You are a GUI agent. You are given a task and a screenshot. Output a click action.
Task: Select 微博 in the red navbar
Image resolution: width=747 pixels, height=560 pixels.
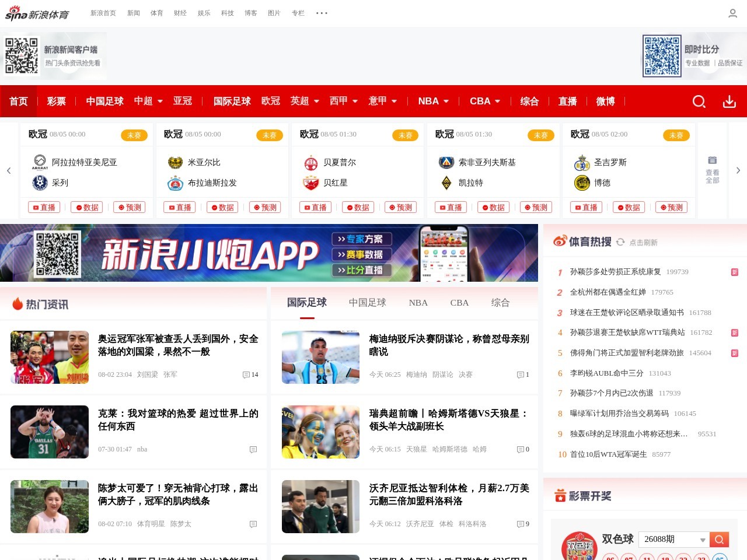[x=606, y=101]
